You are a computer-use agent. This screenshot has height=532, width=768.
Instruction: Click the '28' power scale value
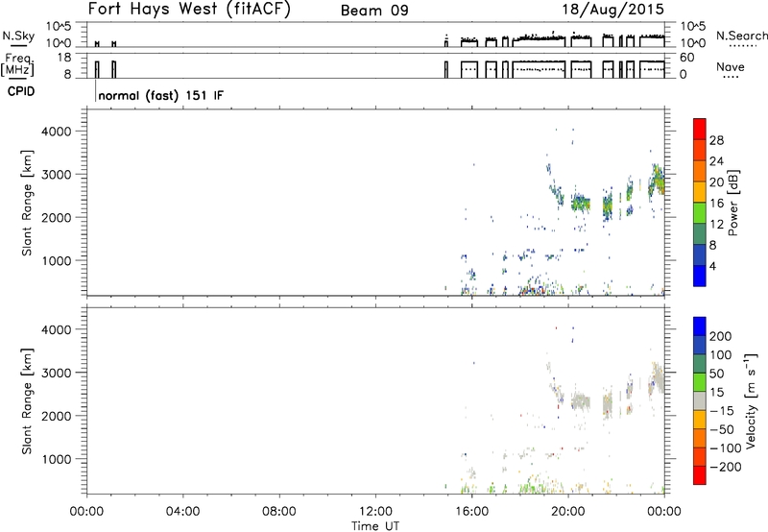(x=716, y=140)
